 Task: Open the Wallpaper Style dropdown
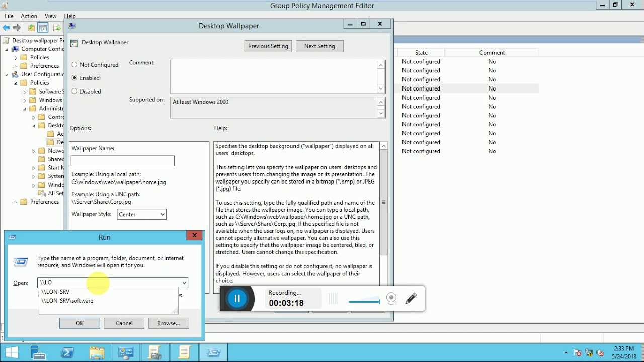point(142,214)
